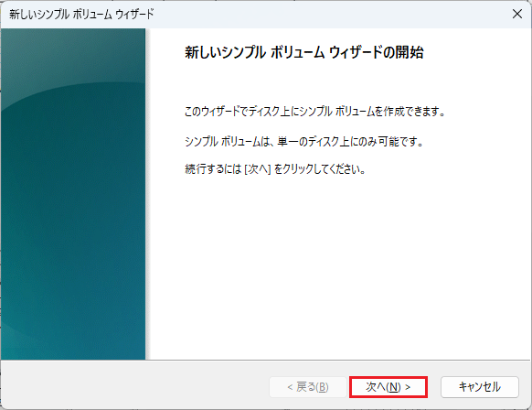Click the sentence ending のみ可能です。
Screen dimensions: 532x410
click(304, 141)
